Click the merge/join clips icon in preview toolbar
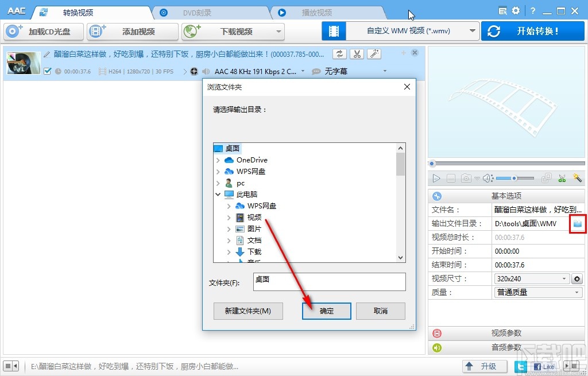The height and width of the screenshot is (376, 588). 547,178
